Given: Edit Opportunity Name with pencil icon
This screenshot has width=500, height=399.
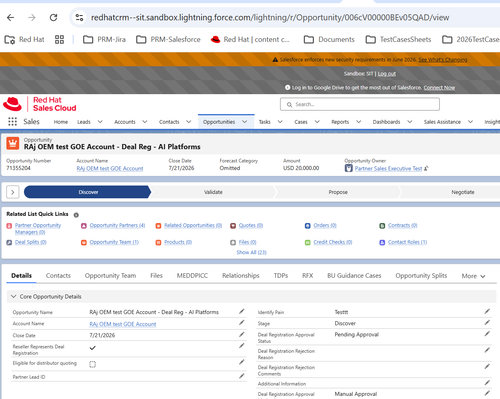Looking at the screenshot, I should (x=242, y=311).
